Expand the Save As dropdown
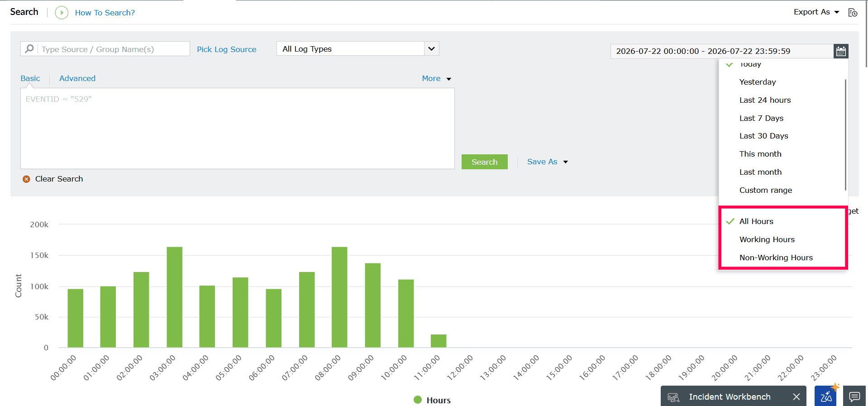Image resolution: width=868 pixels, height=406 pixels. coord(547,162)
